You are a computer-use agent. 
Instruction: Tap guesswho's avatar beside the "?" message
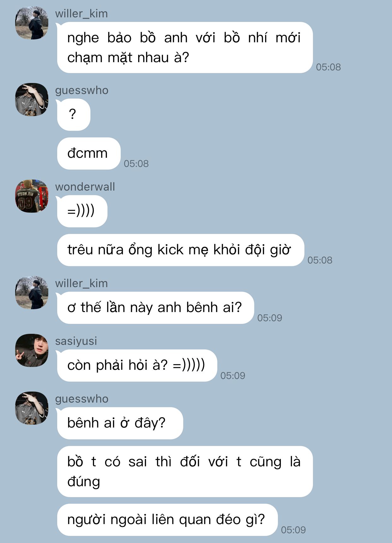pyautogui.click(x=32, y=100)
